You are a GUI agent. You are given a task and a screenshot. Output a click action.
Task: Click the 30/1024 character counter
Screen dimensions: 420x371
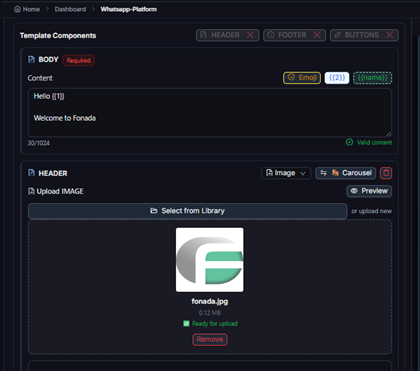(39, 143)
